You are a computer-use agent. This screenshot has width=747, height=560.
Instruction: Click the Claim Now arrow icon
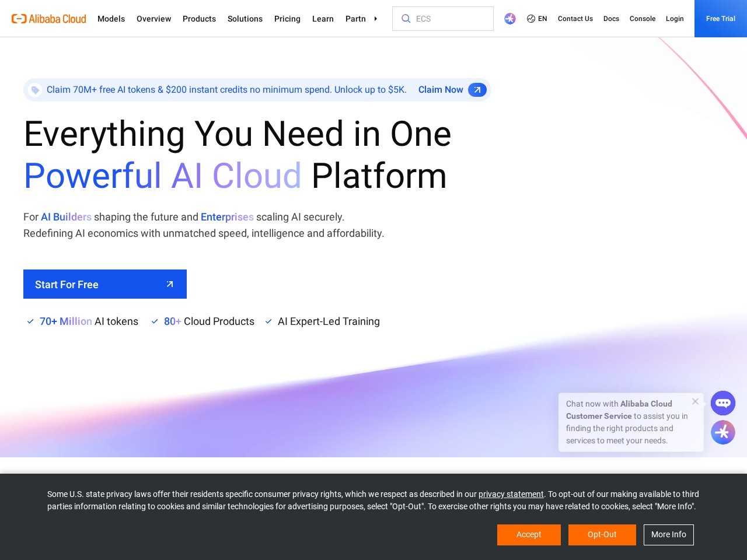click(477, 90)
